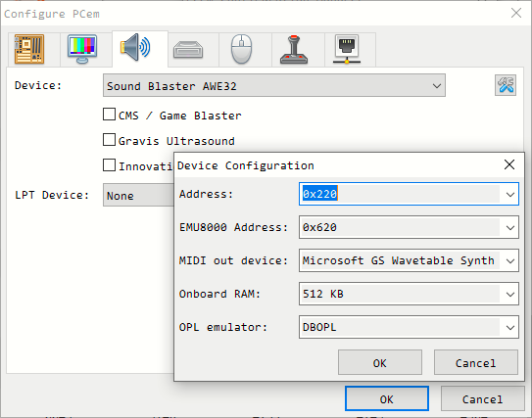Close the Device Configuration dialog
This screenshot has height=418, width=532.
pyautogui.click(x=509, y=164)
